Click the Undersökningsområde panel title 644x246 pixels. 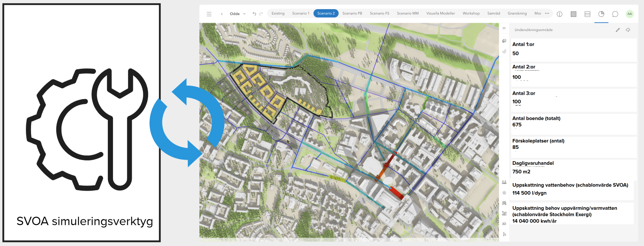[533, 30]
